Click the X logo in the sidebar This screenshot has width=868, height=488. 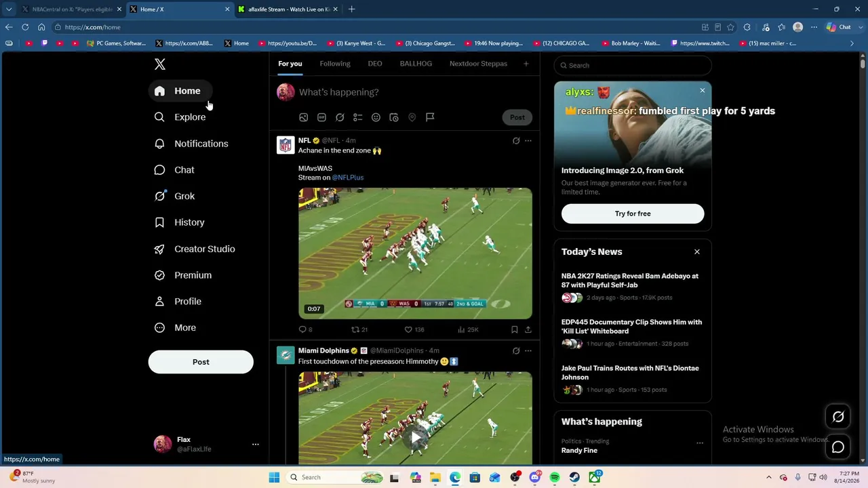[x=160, y=64]
